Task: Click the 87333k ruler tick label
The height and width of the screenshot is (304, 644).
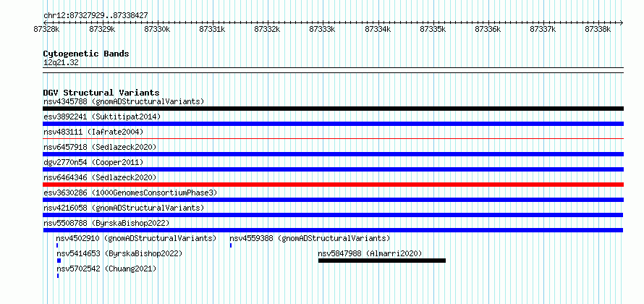Action: click(323, 29)
